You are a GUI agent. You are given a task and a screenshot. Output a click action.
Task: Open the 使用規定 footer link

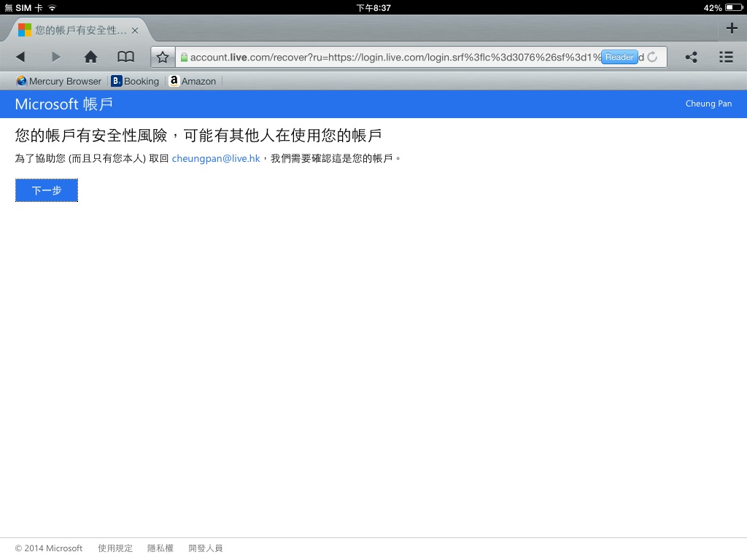tap(115, 548)
